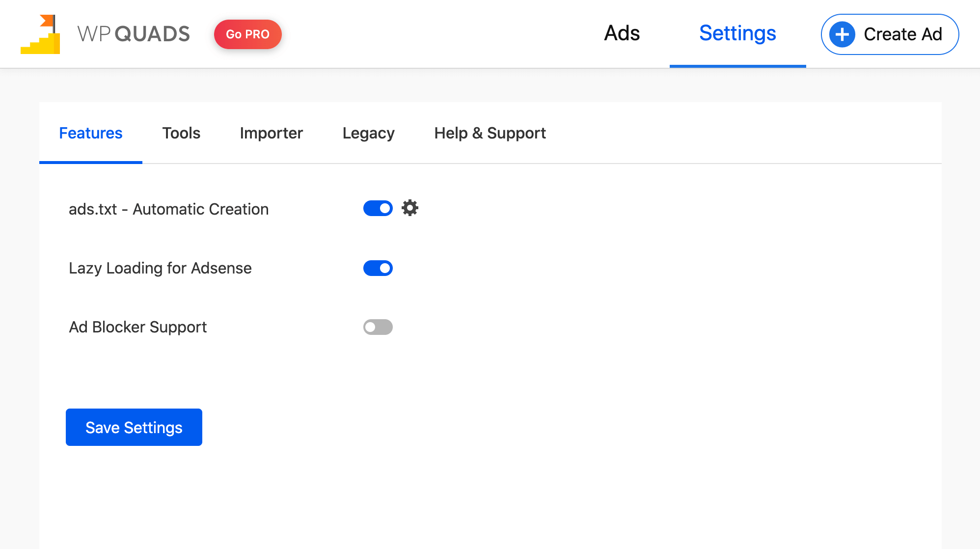Screen dimensions: 980x549
Task: Click the "ads.txt - Automatic Creation" label
Action: (x=168, y=209)
